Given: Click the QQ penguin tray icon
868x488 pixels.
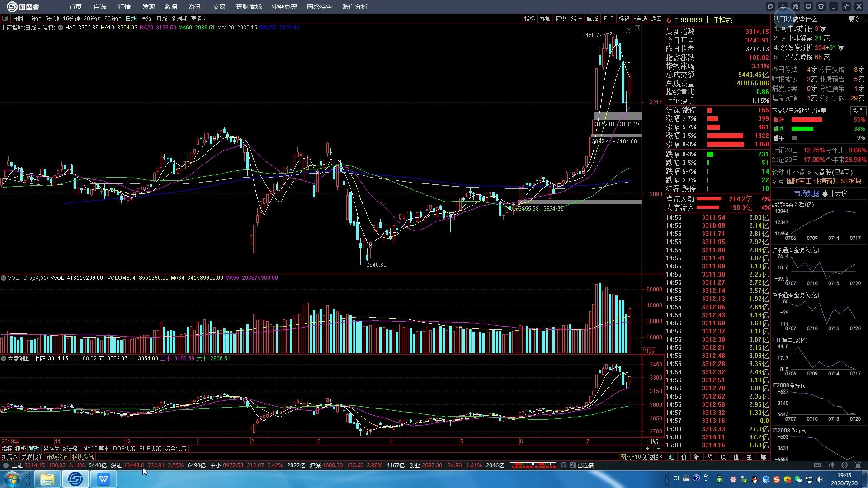Looking at the screenshot, I should (x=755, y=479).
